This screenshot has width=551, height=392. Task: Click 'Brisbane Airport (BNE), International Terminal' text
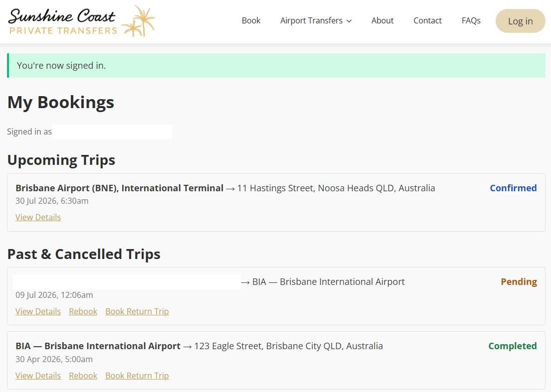(120, 188)
